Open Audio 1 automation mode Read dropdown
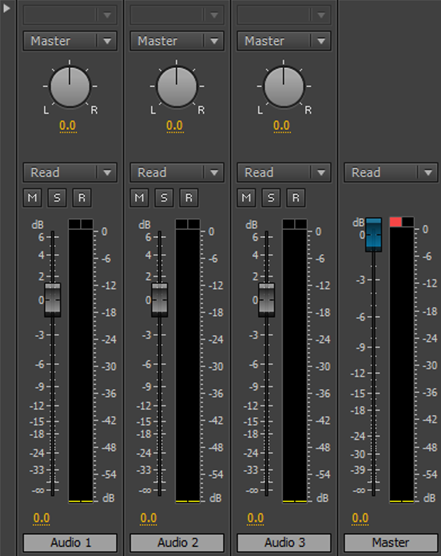The image size is (441, 556). tap(70, 173)
